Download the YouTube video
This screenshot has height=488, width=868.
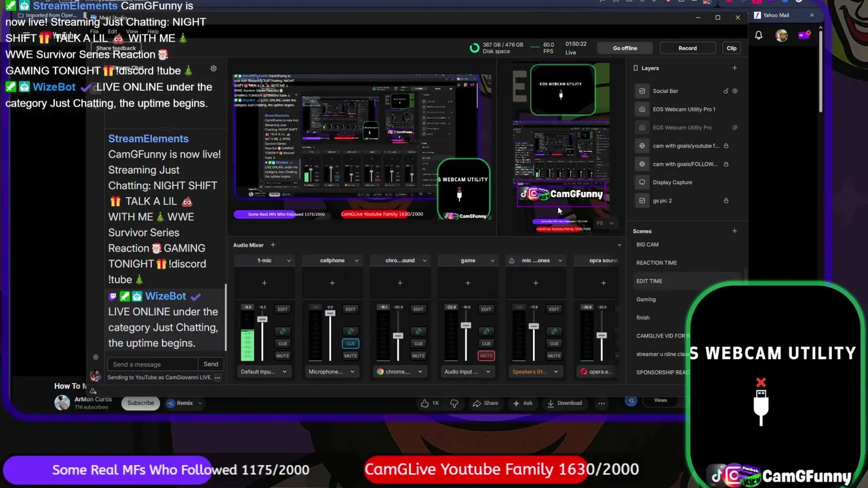click(566, 403)
